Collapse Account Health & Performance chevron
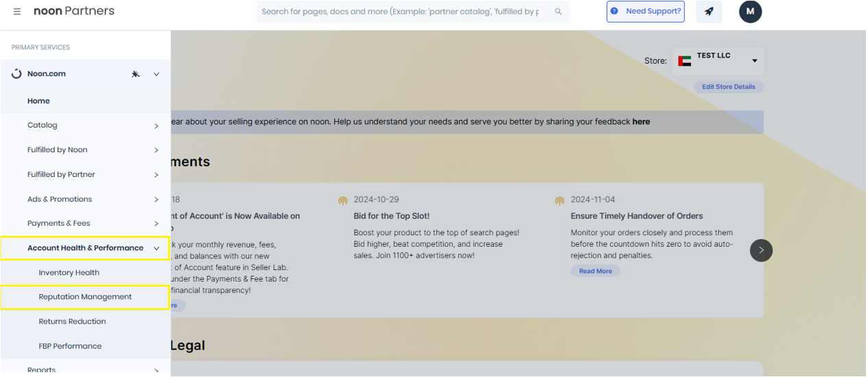 (156, 248)
